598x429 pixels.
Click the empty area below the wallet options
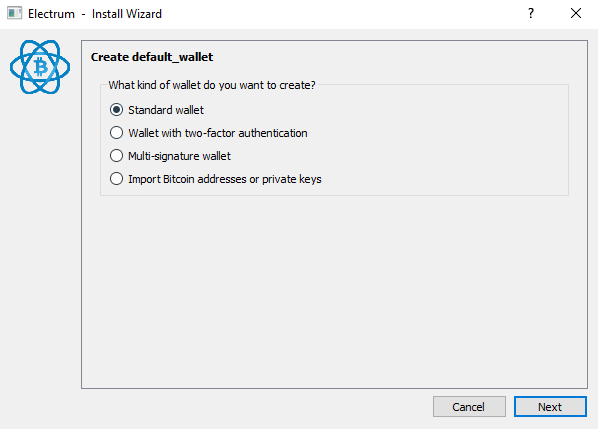point(334,290)
